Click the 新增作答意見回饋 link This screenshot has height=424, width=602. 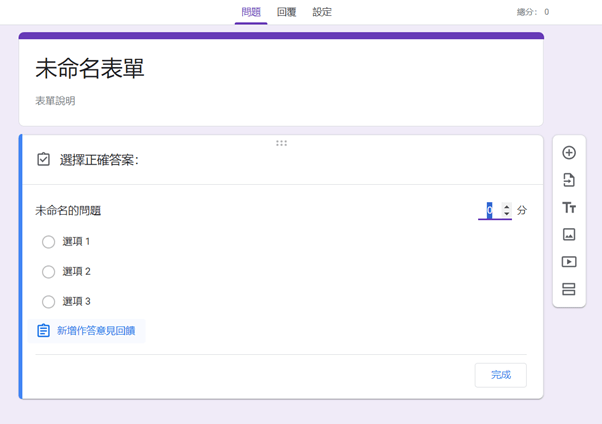coord(96,331)
